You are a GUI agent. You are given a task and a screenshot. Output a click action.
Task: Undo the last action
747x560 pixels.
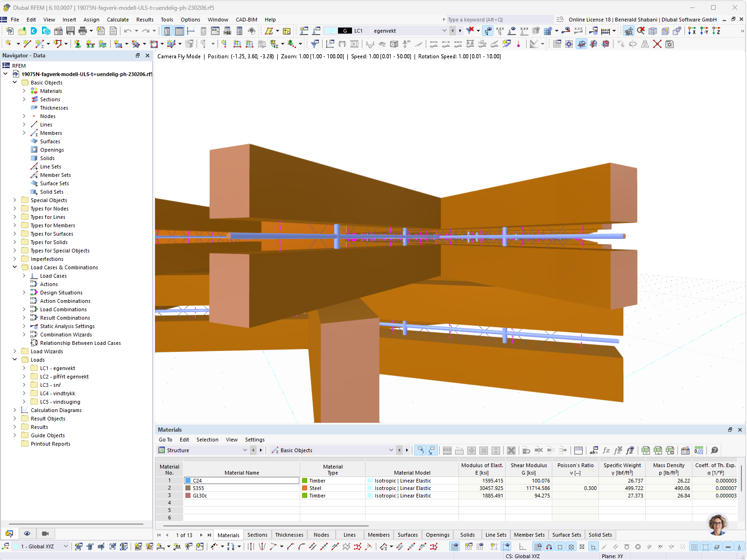[x=128, y=31]
